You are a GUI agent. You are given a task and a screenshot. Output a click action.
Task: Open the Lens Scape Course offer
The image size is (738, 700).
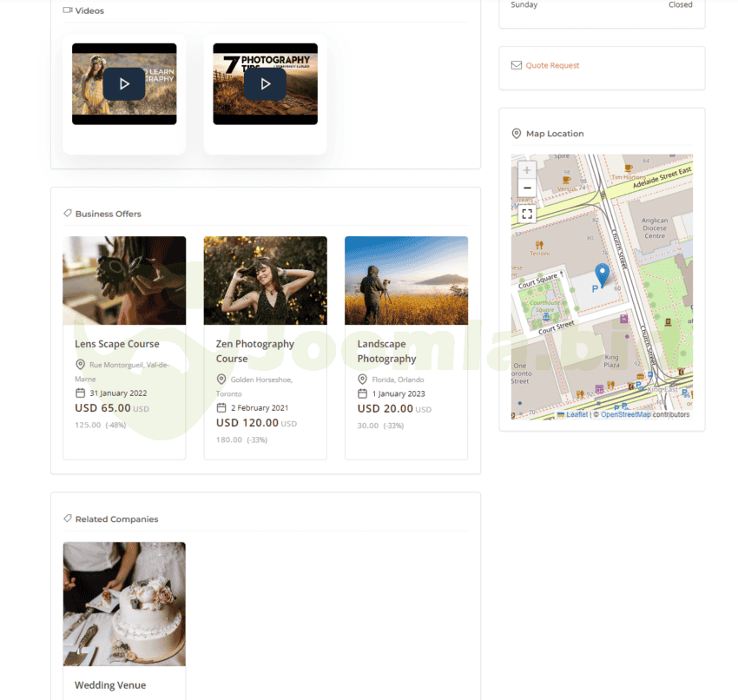(x=117, y=344)
